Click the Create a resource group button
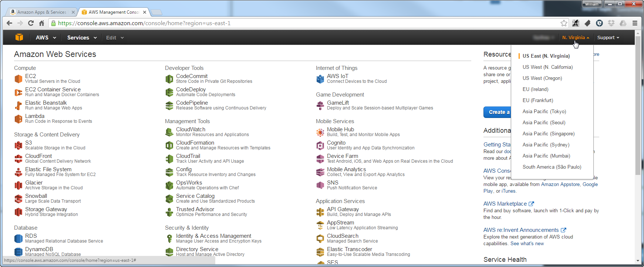Image resolution: width=644 pixels, height=267 pixels. pyautogui.click(x=497, y=112)
